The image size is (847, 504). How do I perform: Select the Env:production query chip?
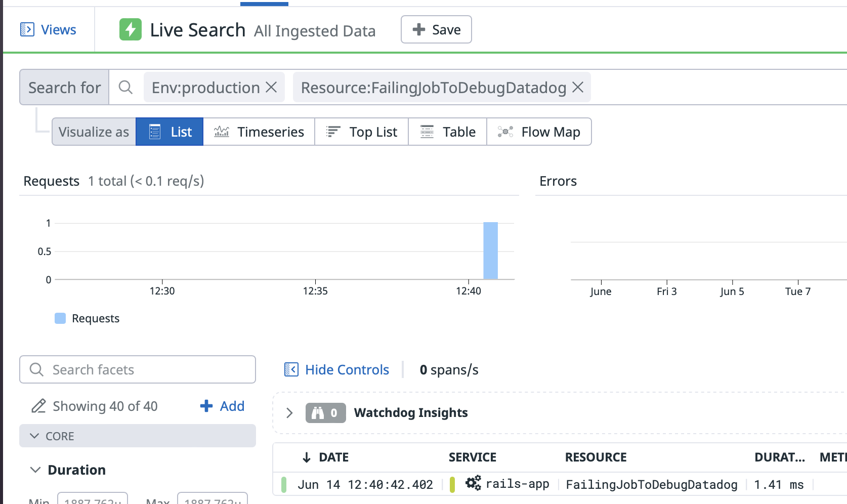tap(205, 88)
